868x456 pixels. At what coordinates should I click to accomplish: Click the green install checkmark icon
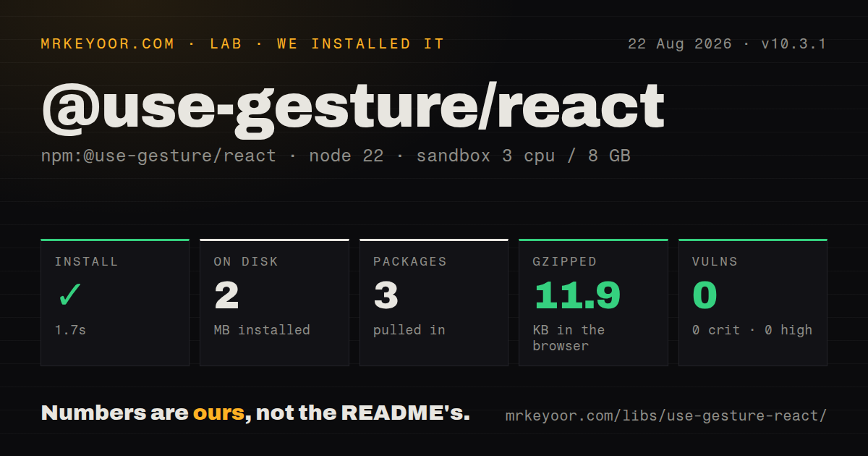(70, 295)
